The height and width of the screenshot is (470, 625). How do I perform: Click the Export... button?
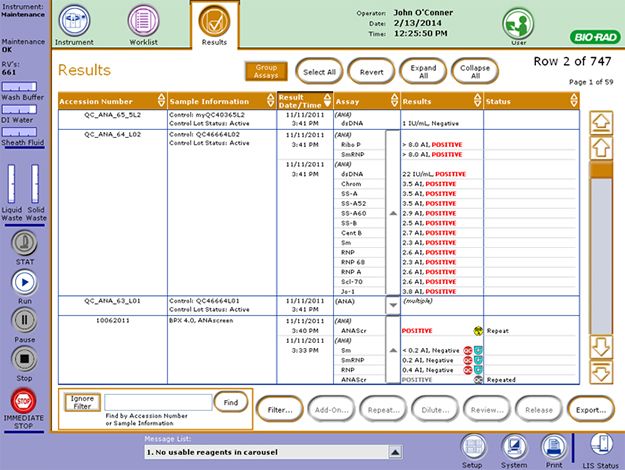click(591, 409)
